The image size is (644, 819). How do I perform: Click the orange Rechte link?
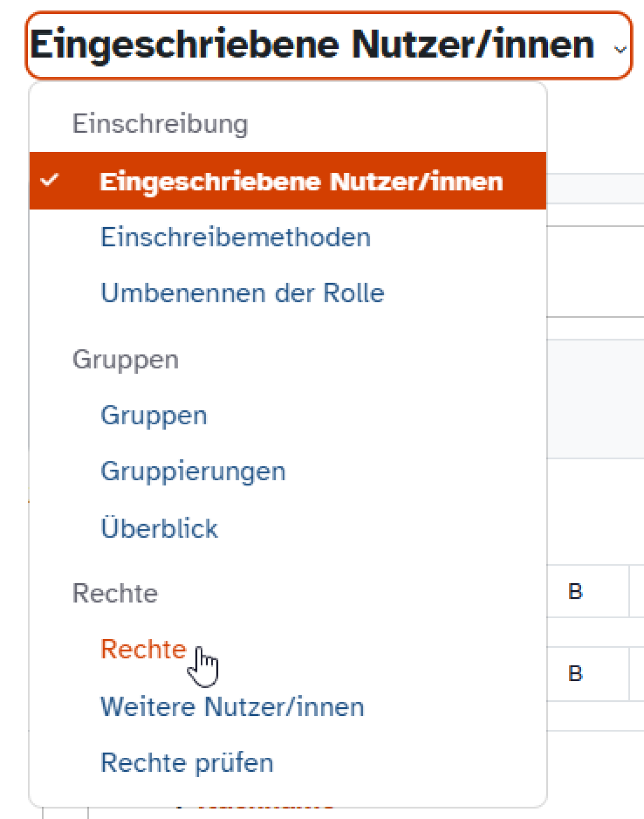[x=143, y=649]
